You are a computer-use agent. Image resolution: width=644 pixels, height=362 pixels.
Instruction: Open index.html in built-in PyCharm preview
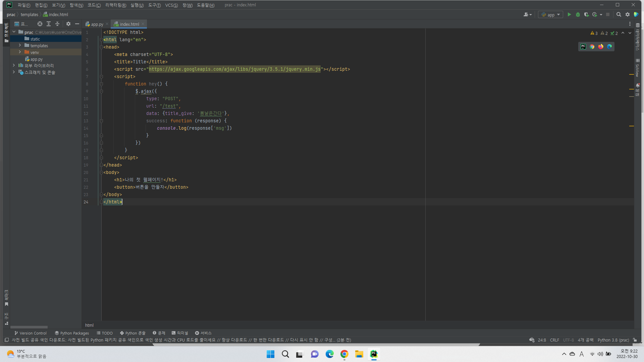(583, 47)
